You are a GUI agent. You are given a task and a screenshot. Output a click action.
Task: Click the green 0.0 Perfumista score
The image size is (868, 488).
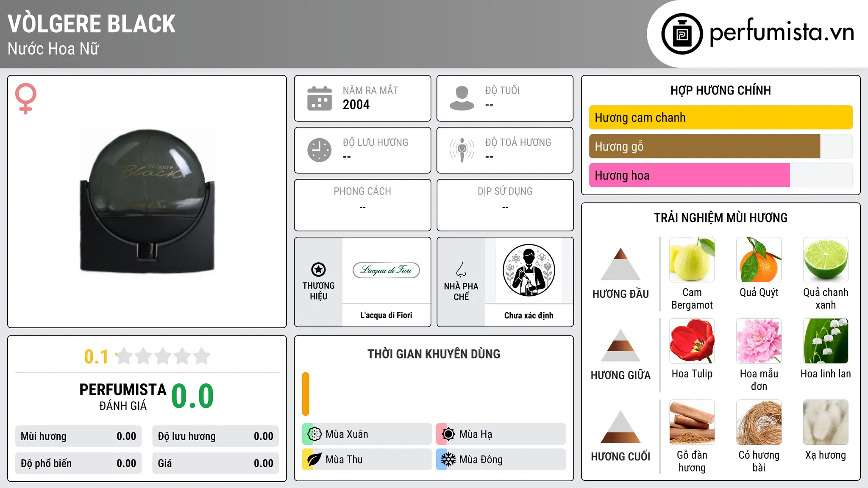click(192, 396)
